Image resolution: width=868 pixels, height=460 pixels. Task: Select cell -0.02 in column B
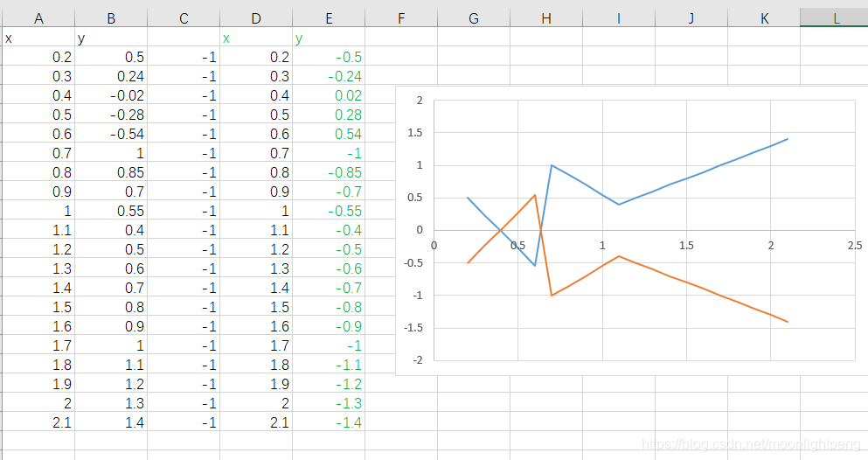pyautogui.click(x=111, y=95)
